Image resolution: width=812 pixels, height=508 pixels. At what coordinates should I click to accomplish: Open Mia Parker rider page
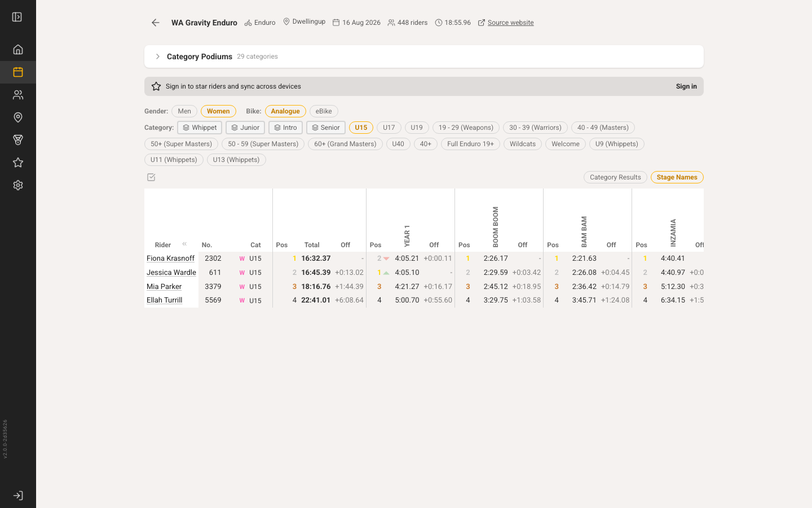click(x=164, y=287)
